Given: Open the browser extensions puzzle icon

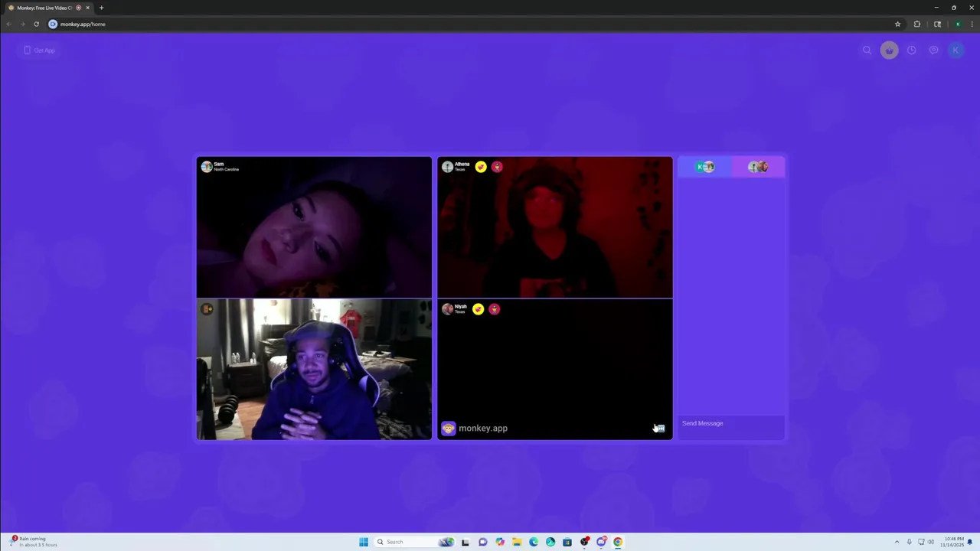Looking at the screenshot, I should (x=917, y=24).
